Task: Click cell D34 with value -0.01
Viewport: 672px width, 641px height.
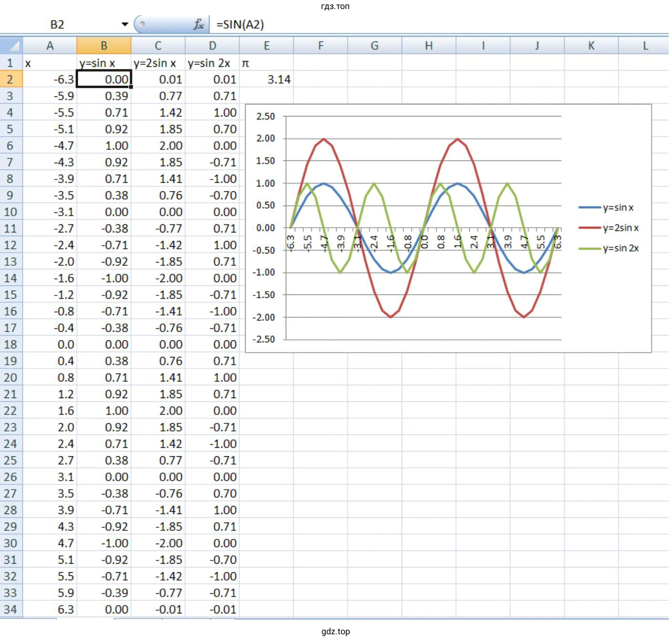Action: [212, 609]
